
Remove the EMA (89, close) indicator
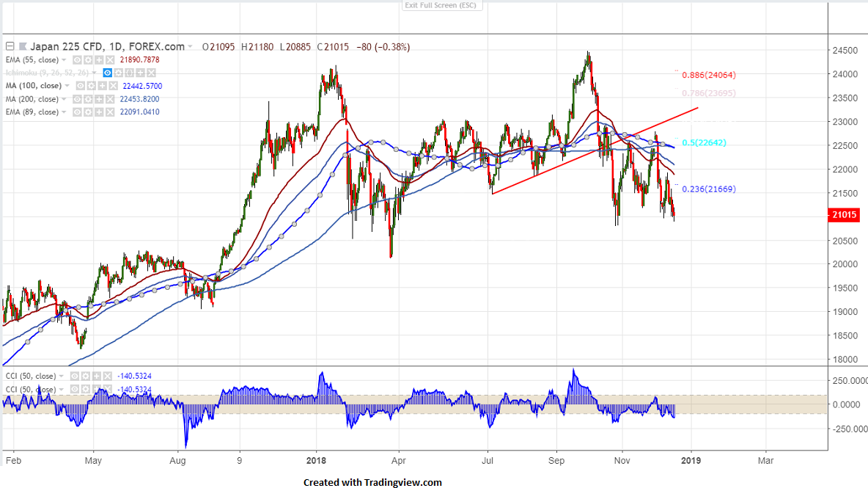tap(110, 112)
